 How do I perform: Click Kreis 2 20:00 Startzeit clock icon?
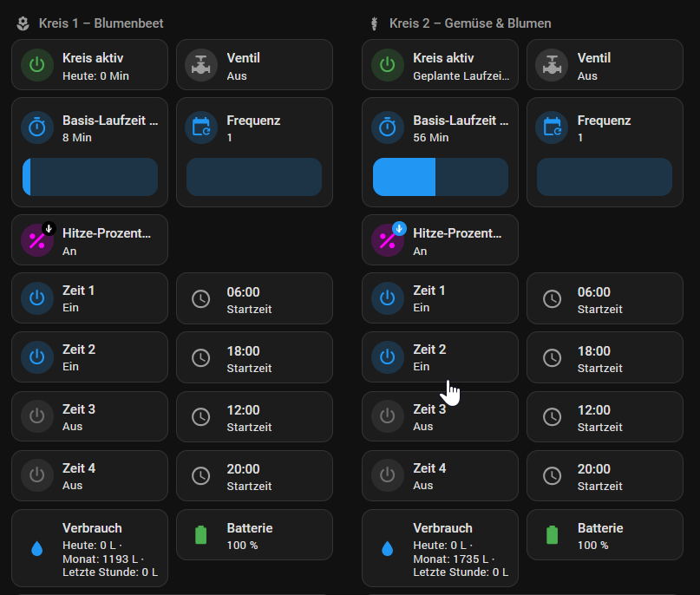click(553, 476)
